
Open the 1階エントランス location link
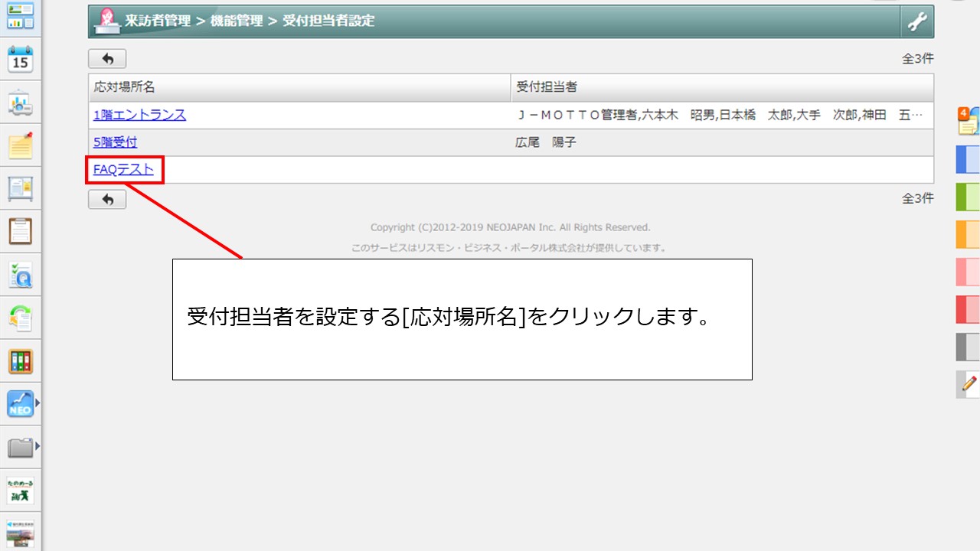coord(139,115)
